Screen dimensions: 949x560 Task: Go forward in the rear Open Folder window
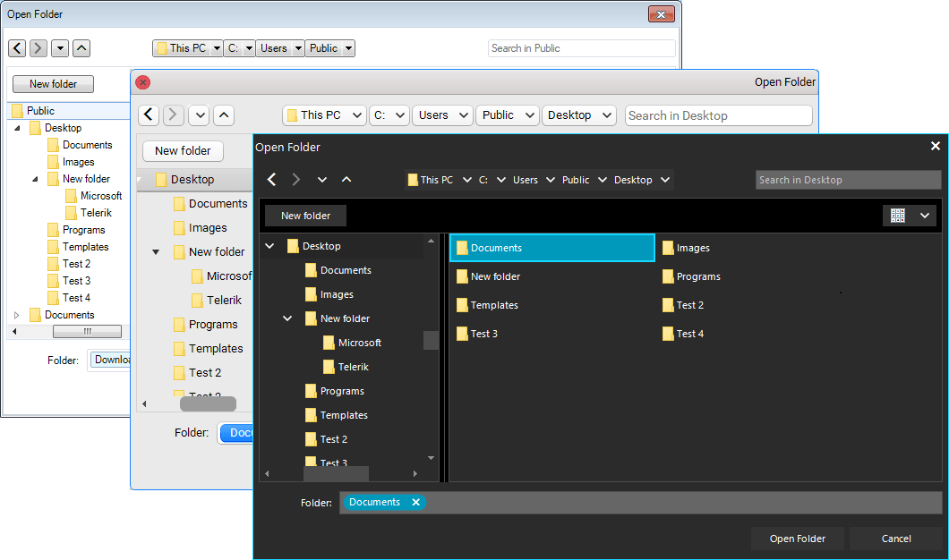[x=38, y=47]
